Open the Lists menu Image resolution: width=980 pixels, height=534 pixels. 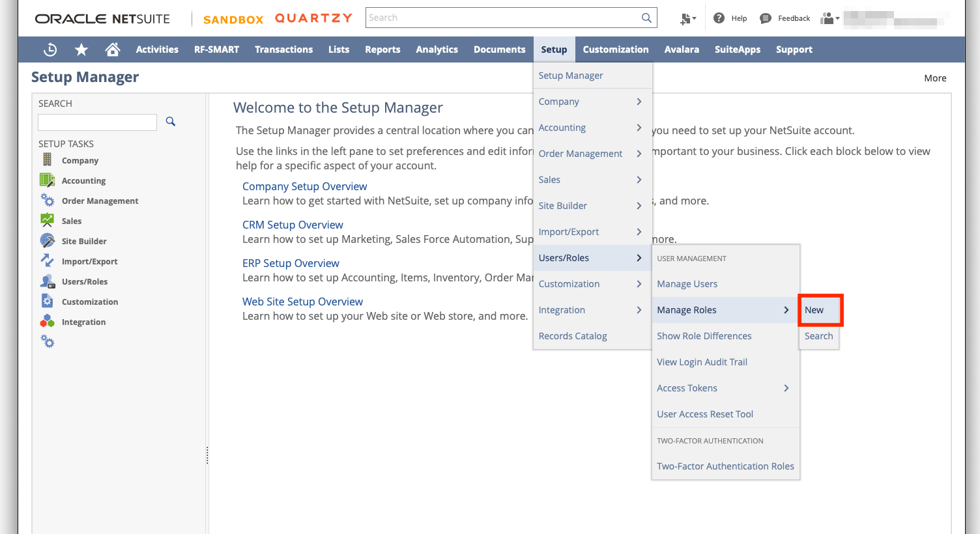[339, 49]
